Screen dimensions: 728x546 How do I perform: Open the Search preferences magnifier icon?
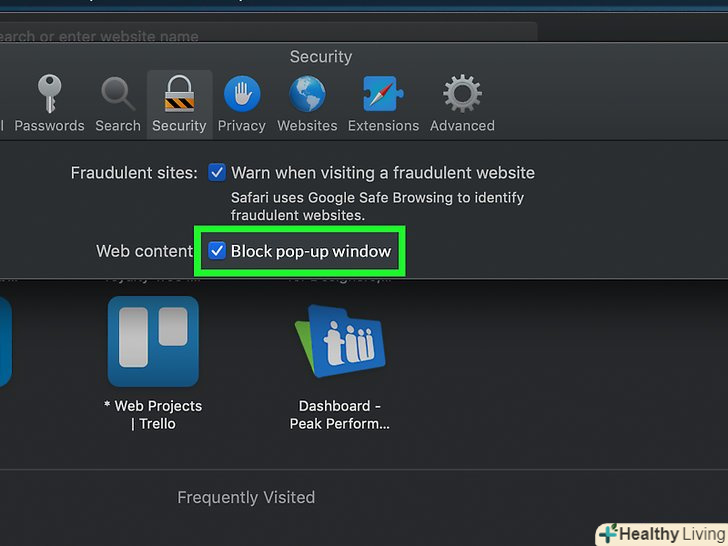118,94
